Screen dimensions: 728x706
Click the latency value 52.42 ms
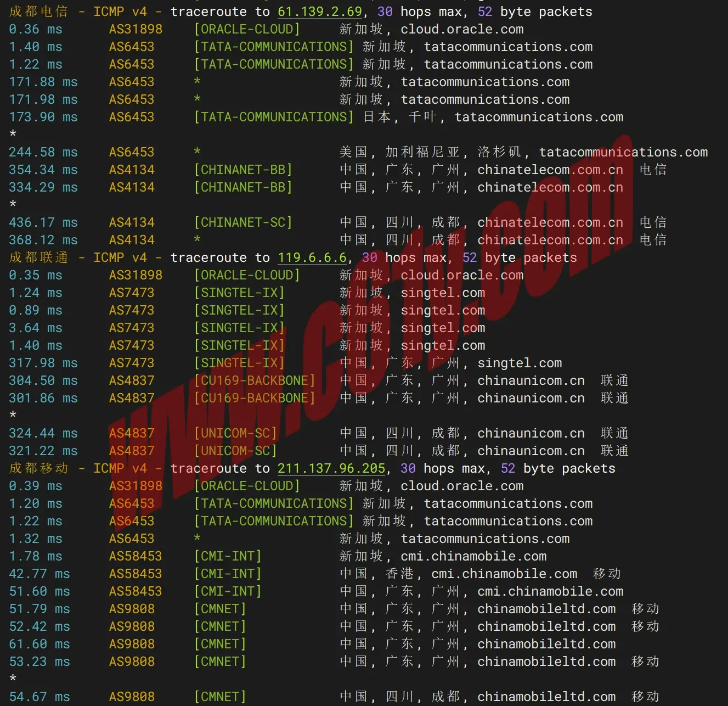(x=39, y=626)
